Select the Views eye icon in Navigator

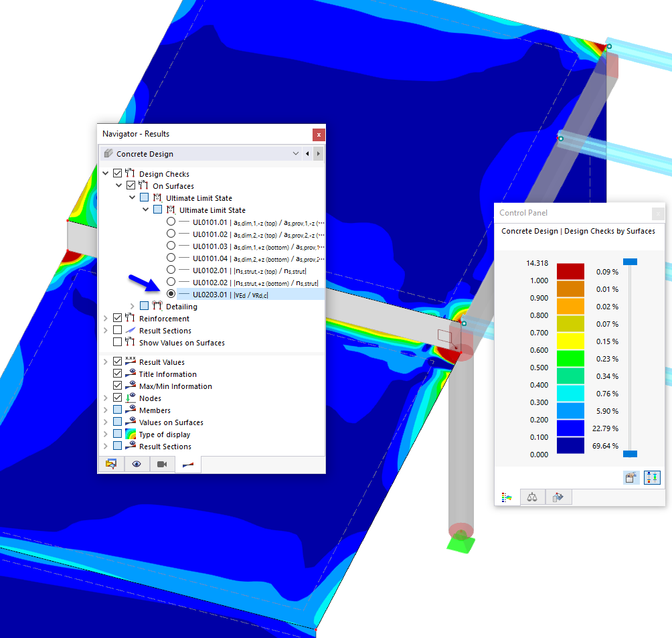(136, 464)
